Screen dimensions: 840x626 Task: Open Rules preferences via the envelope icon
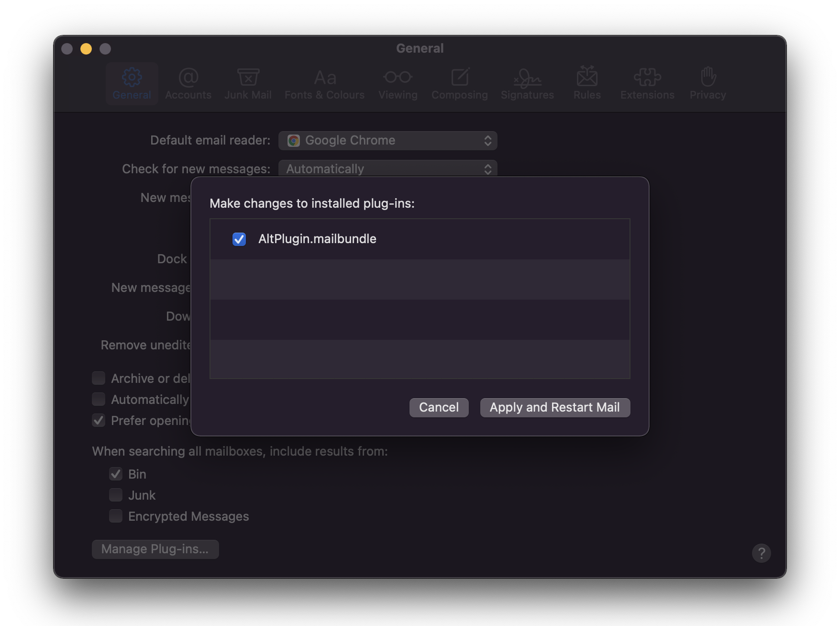tap(587, 77)
